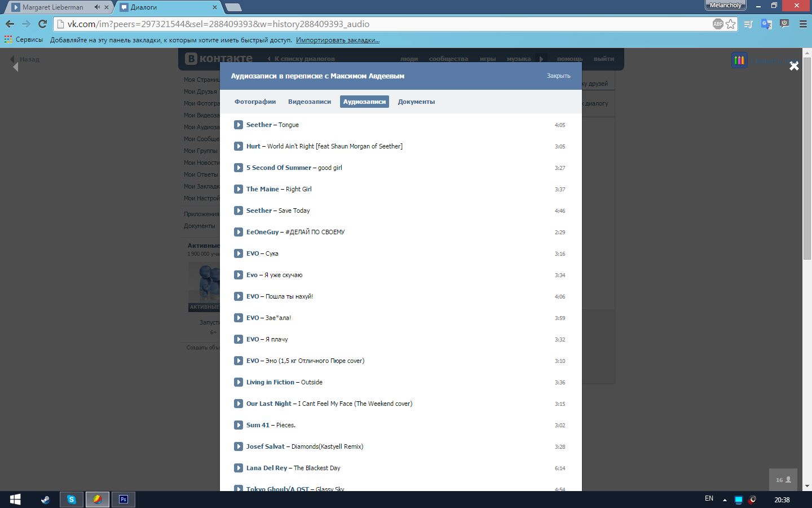Click browser back arrow button
The image size is (812, 508).
pos(10,24)
